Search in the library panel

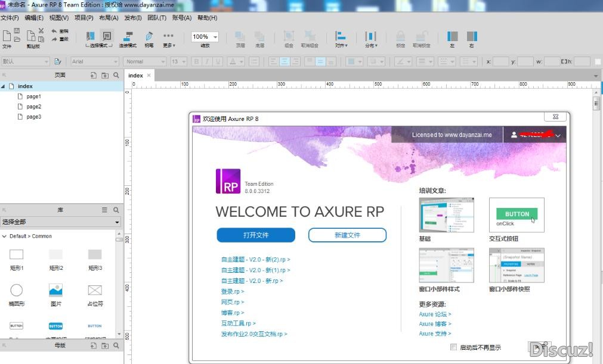[x=116, y=210]
